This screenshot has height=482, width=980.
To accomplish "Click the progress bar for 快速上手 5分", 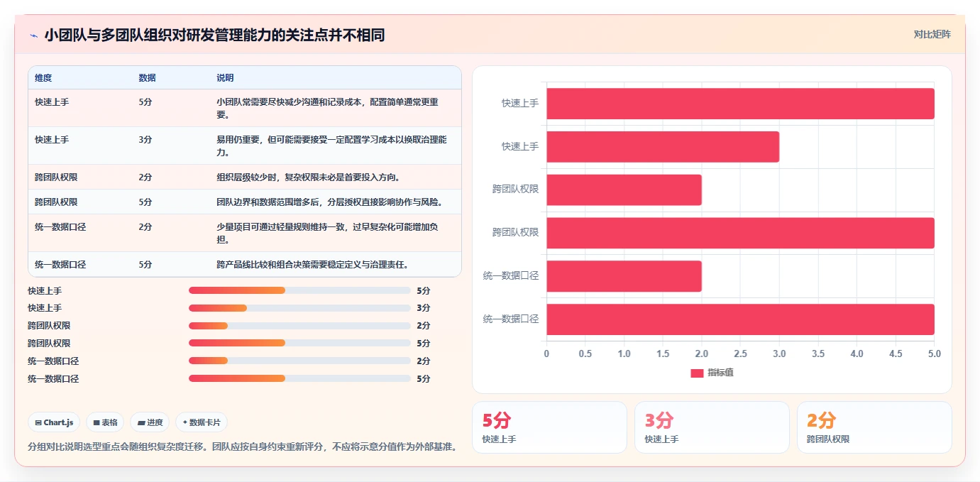I will click(x=299, y=290).
